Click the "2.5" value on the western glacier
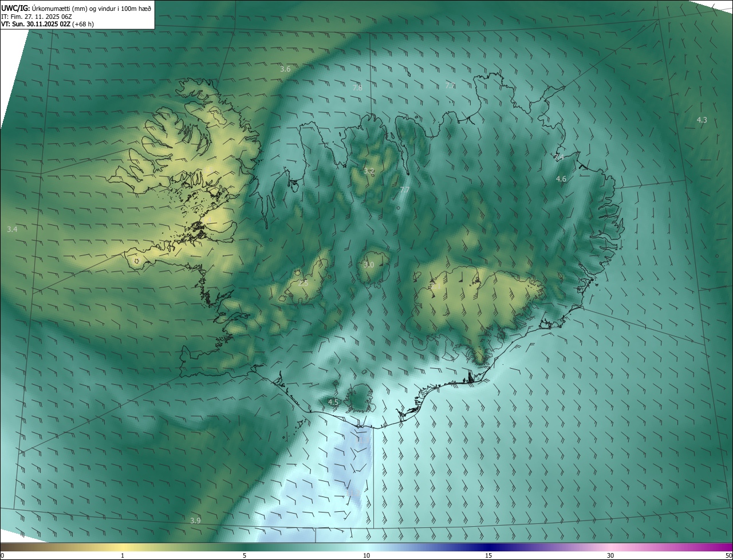Viewport: 733px width, 560px height. 303,283
